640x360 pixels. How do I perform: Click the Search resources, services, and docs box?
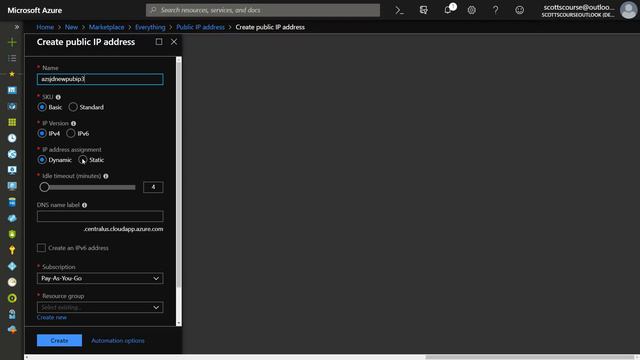[x=263, y=10]
